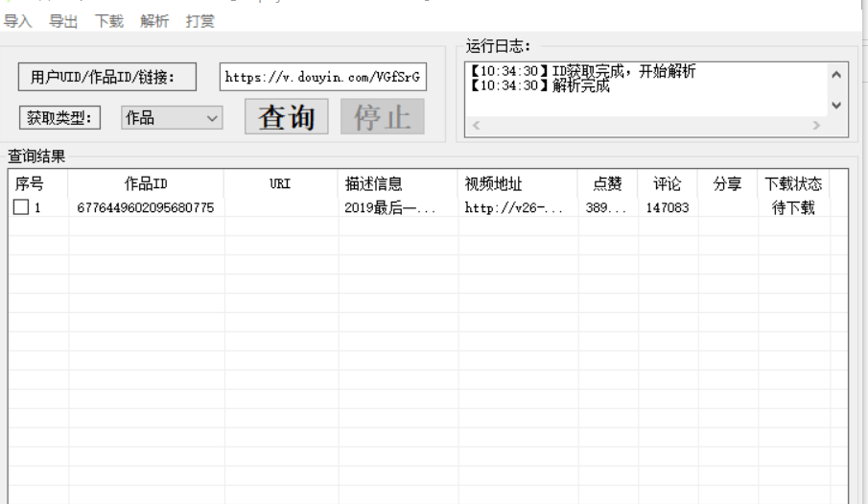Open the 打赏 menu

point(200,21)
